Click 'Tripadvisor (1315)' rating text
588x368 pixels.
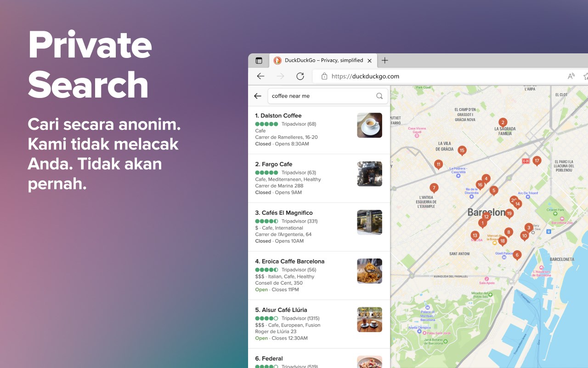[300, 318]
